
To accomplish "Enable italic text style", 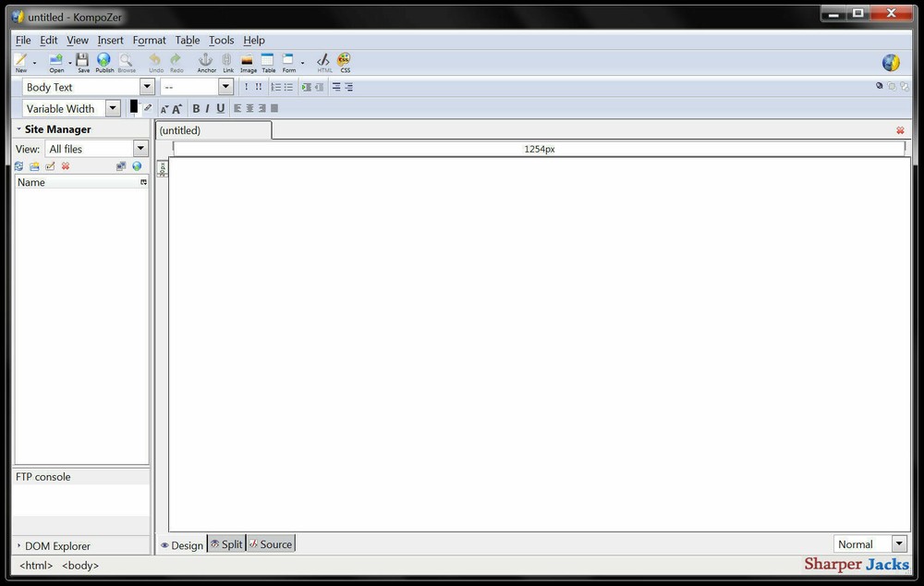I will point(208,108).
